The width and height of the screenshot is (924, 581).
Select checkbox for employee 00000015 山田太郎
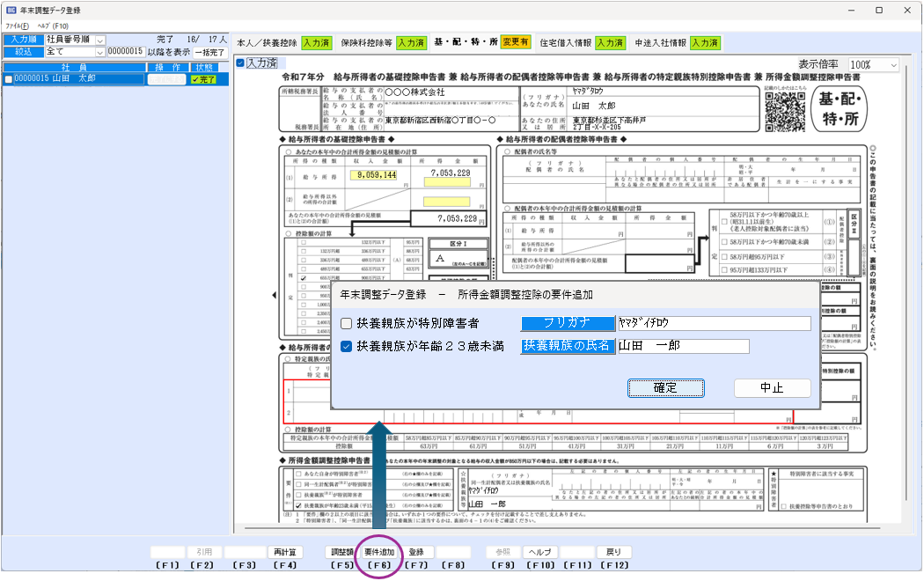pos(9,79)
